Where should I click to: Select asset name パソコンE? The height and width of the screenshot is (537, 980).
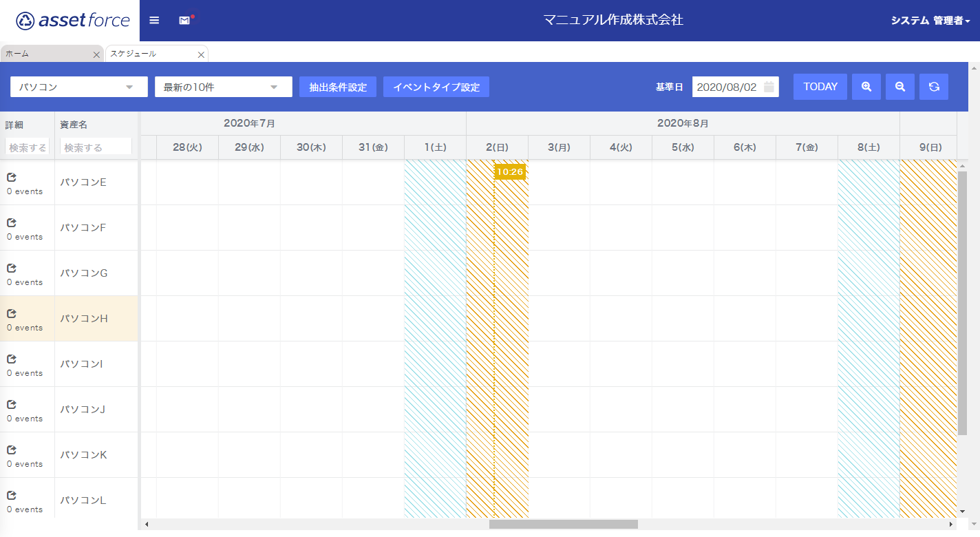coord(83,182)
